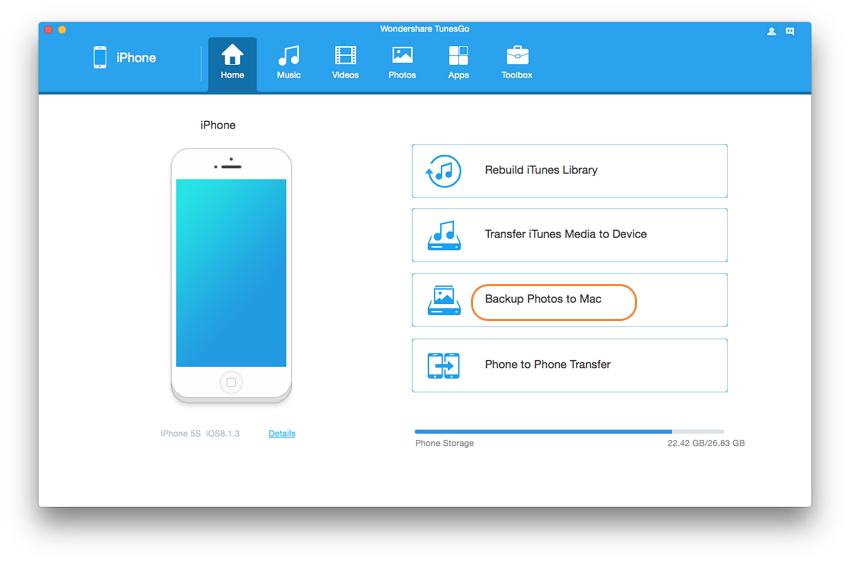Image resolution: width=850 pixels, height=562 pixels.
Task: Click the Phone Storage usage bar
Action: pos(569,431)
